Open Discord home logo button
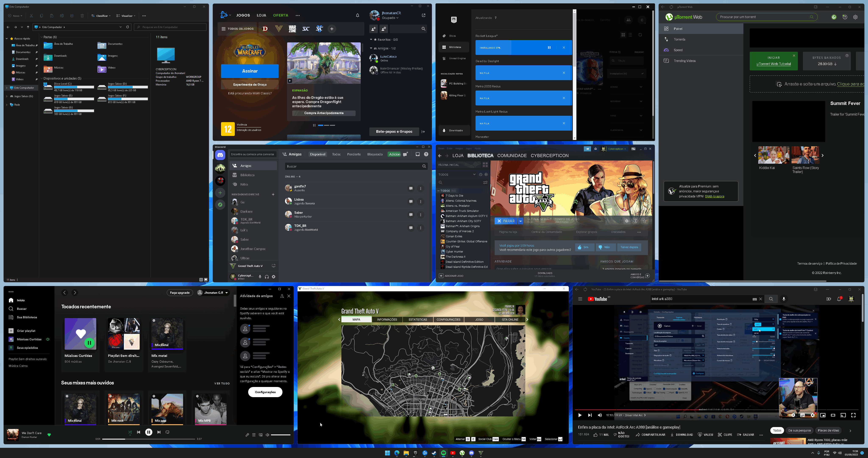This screenshot has width=868, height=458. pos(220,155)
